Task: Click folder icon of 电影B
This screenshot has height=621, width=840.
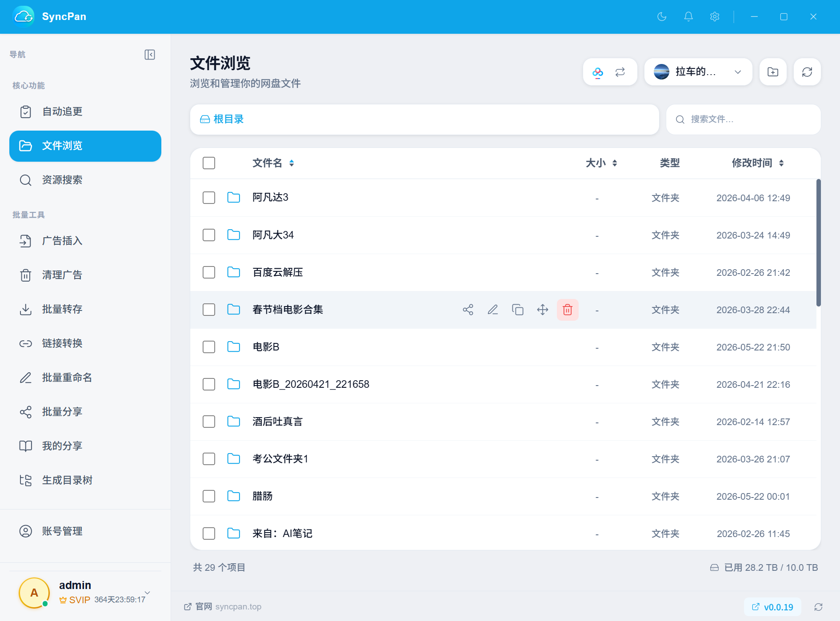Action: click(234, 346)
